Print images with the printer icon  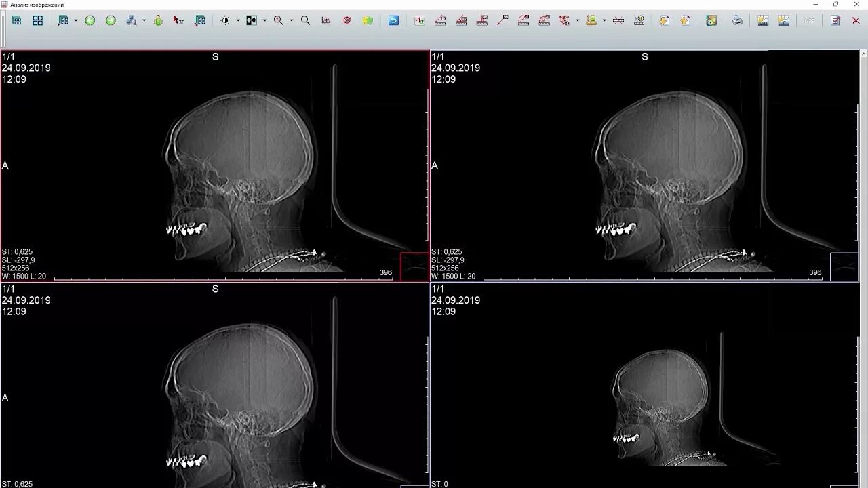737,20
